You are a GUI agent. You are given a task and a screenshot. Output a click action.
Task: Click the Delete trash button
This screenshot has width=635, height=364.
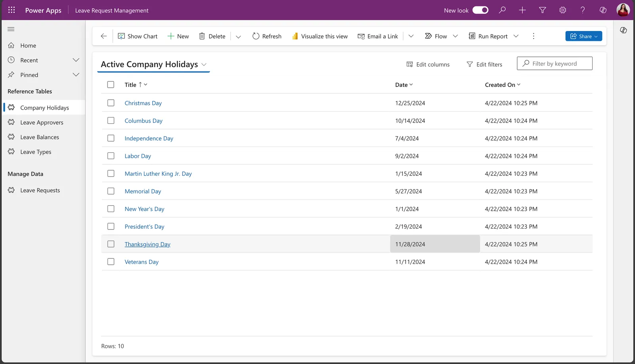[x=212, y=36]
